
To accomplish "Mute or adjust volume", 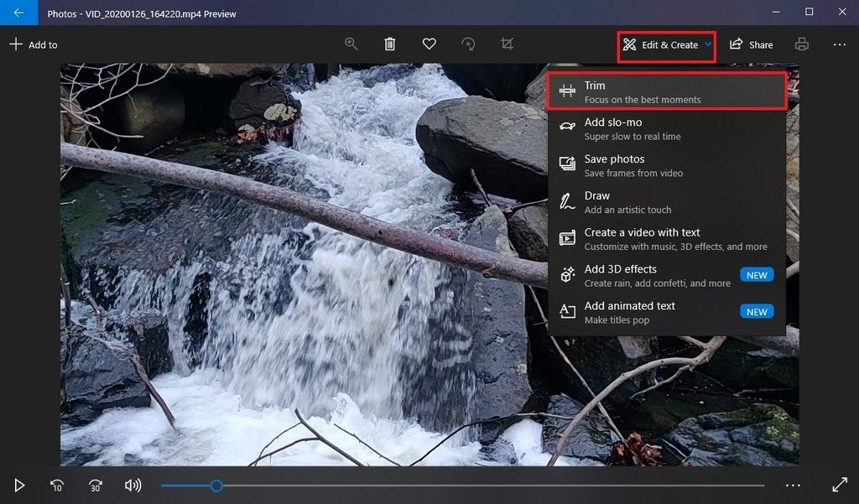I will click(133, 485).
